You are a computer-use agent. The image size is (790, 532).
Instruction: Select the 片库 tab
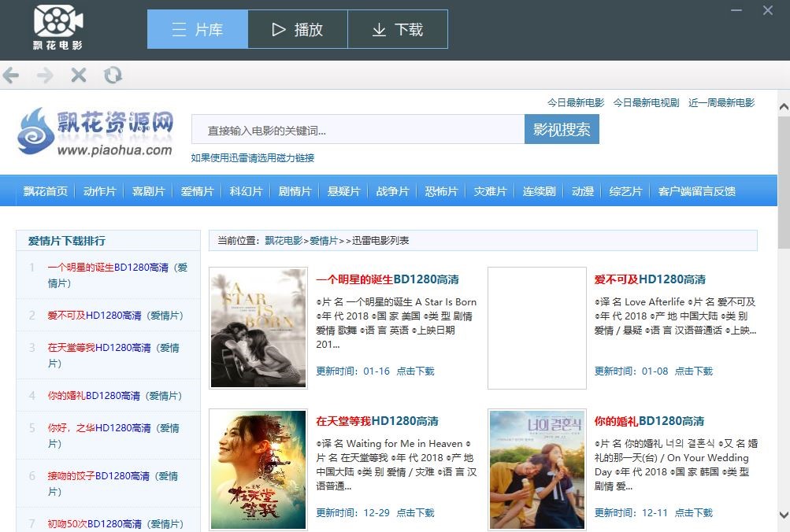(198, 30)
